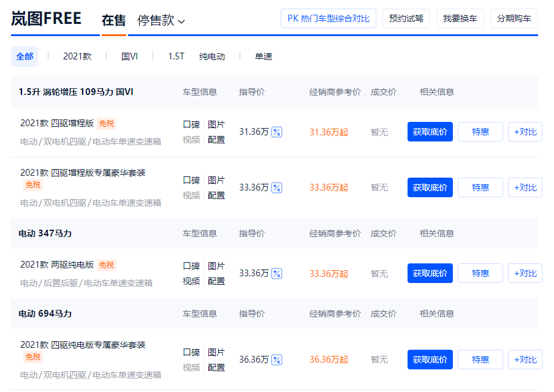Add 四驱增程版专属豪华套装 to comparison
554x392 pixels.
525,187
